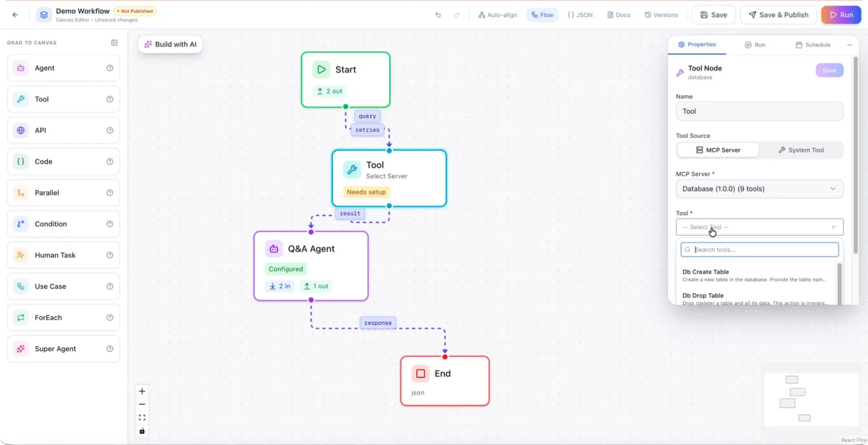Viewport: 868px width, 445px height.
Task: Click the redo arrow in the toolbar
Action: (457, 15)
